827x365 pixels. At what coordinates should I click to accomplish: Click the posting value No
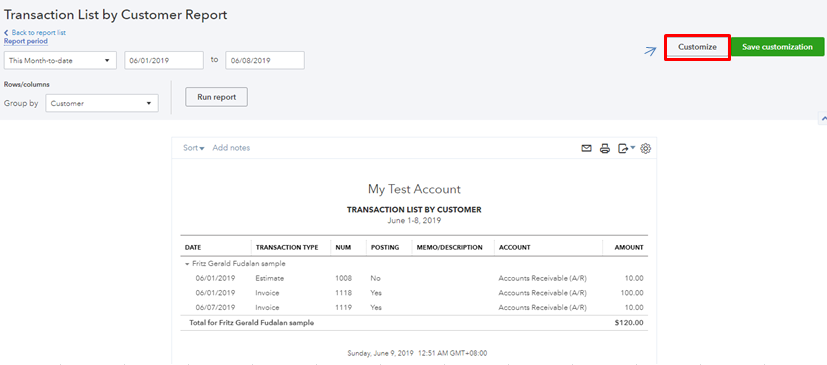pyautogui.click(x=376, y=278)
